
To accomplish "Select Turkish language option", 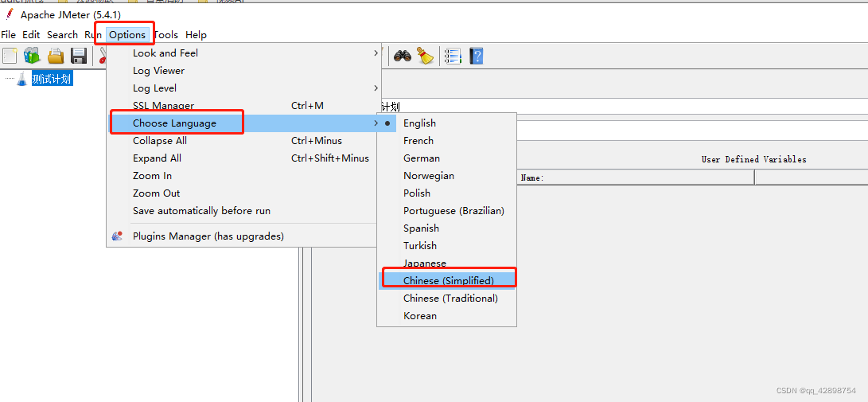I will (x=447, y=246).
